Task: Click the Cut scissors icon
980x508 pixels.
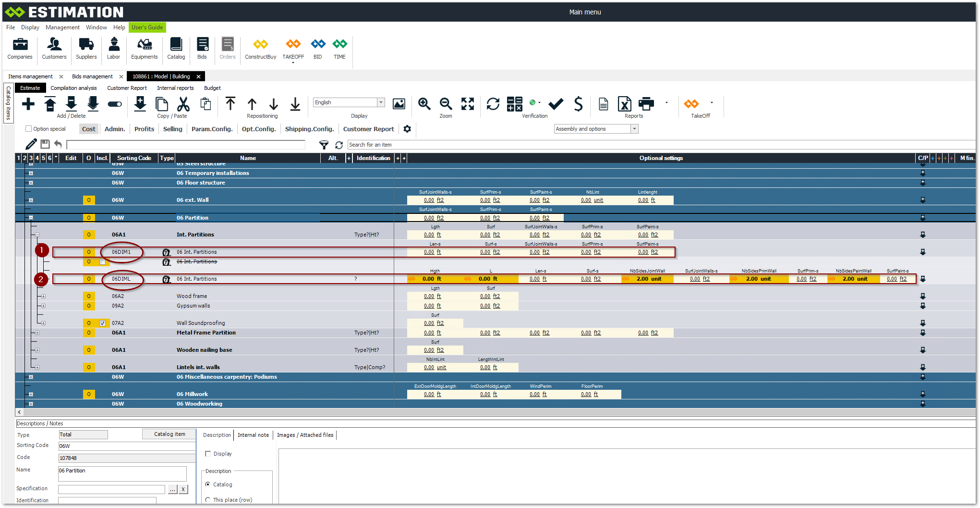Action: click(x=183, y=104)
